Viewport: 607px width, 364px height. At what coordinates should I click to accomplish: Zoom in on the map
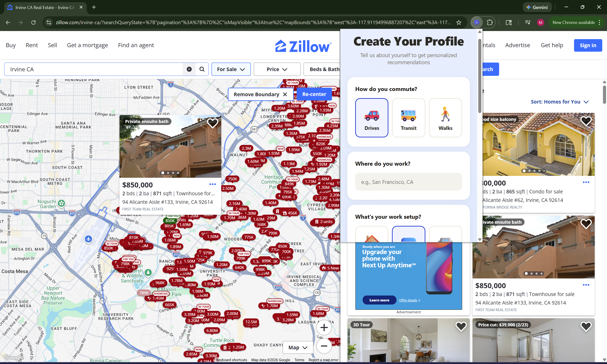tap(324, 328)
